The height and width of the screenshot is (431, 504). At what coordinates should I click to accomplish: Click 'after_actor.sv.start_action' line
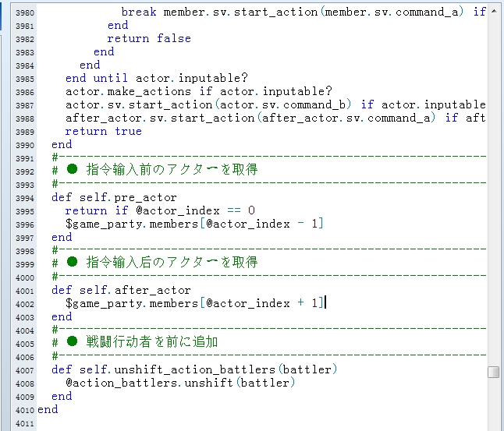coord(275,118)
